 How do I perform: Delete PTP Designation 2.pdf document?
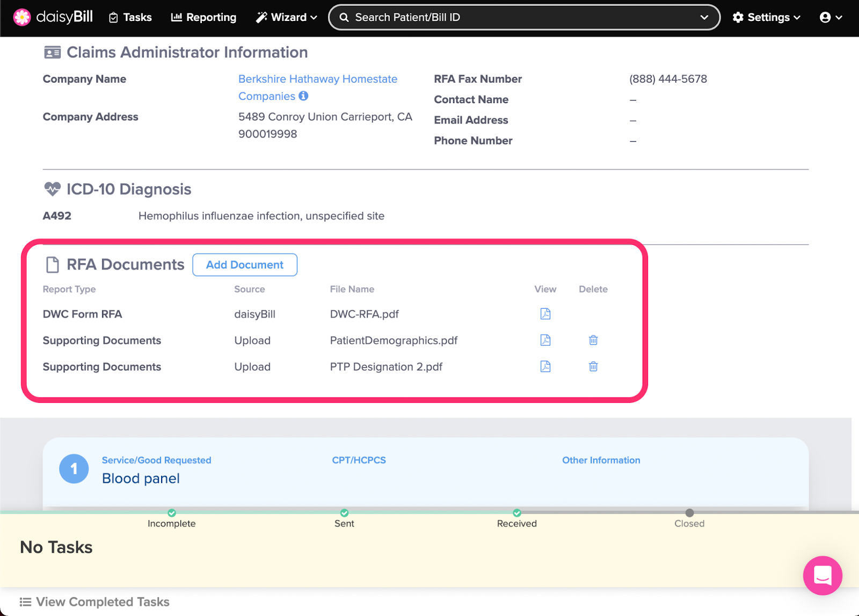click(x=593, y=367)
